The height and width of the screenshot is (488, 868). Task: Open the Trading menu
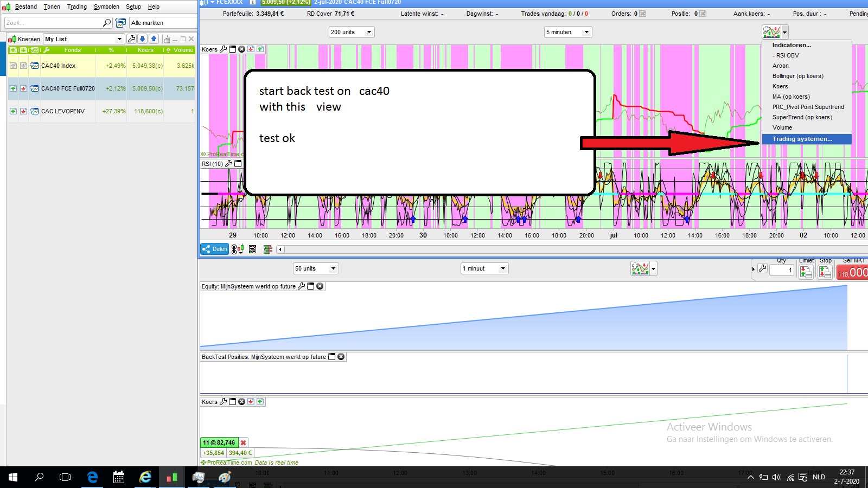point(77,7)
